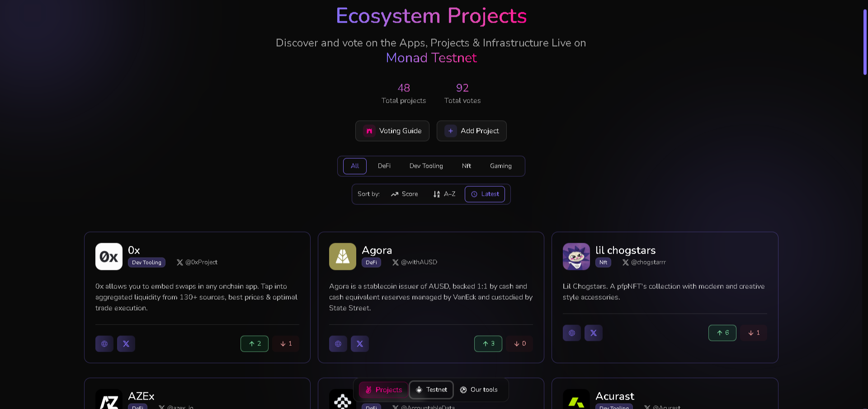Screen dimensions: 868x409
Task: Sort projects A–Z
Action: 444,194
